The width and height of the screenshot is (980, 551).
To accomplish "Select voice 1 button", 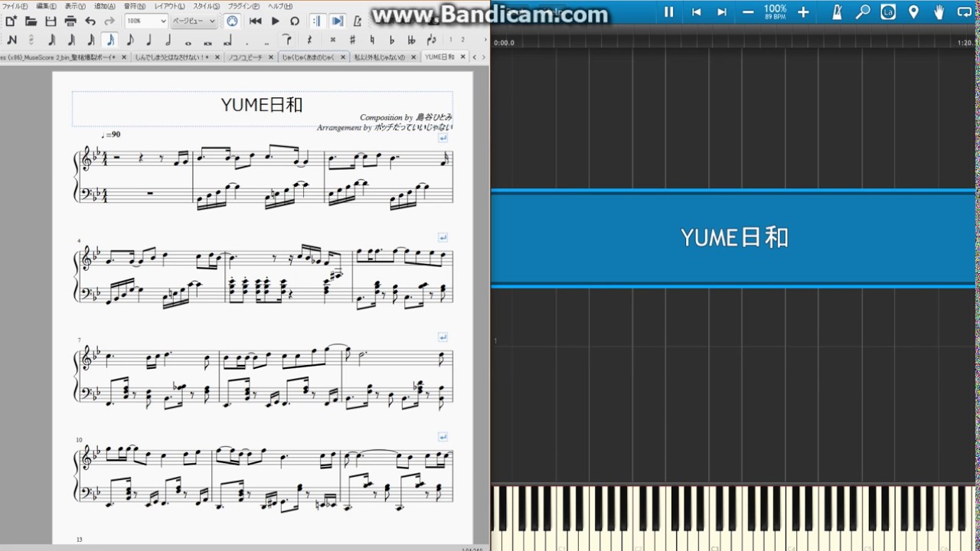I will click(451, 40).
